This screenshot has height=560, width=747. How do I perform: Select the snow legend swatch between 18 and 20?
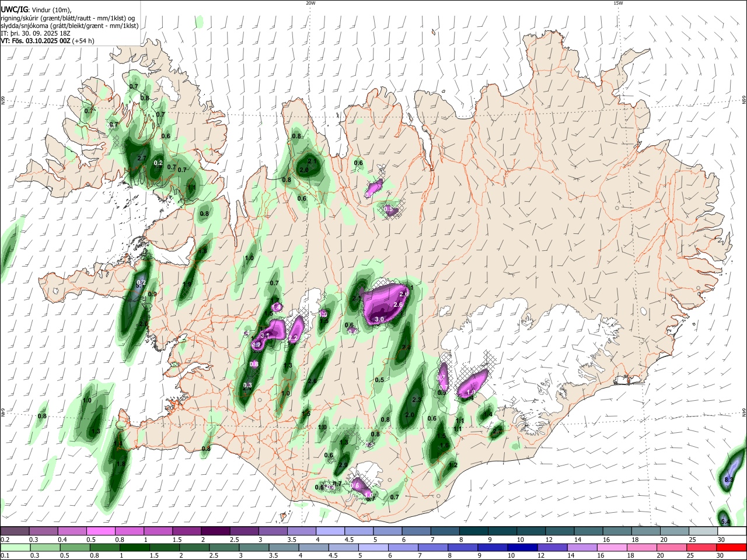click(647, 531)
